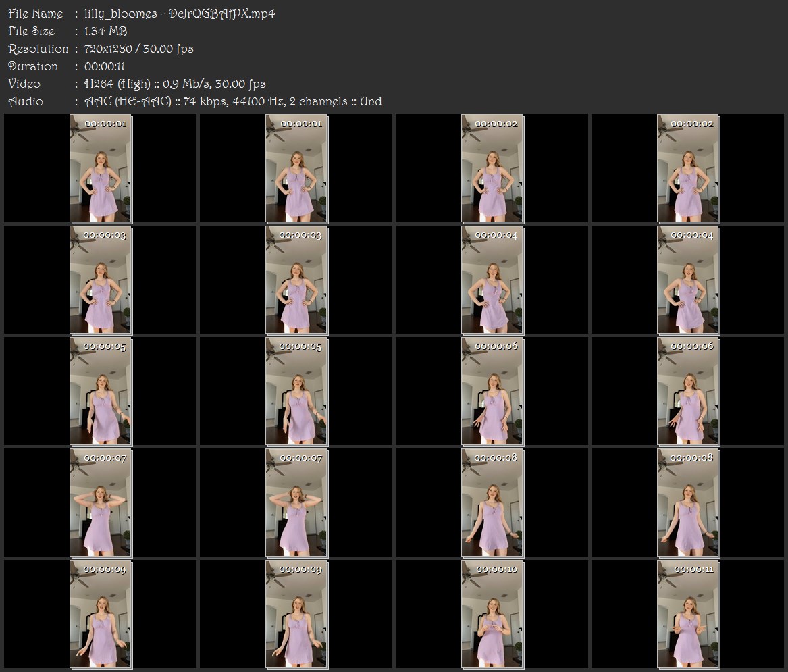Choose the second thumbnail stamped 00:00:04
Screen dimensions: 788x672
[x=689, y=280]
